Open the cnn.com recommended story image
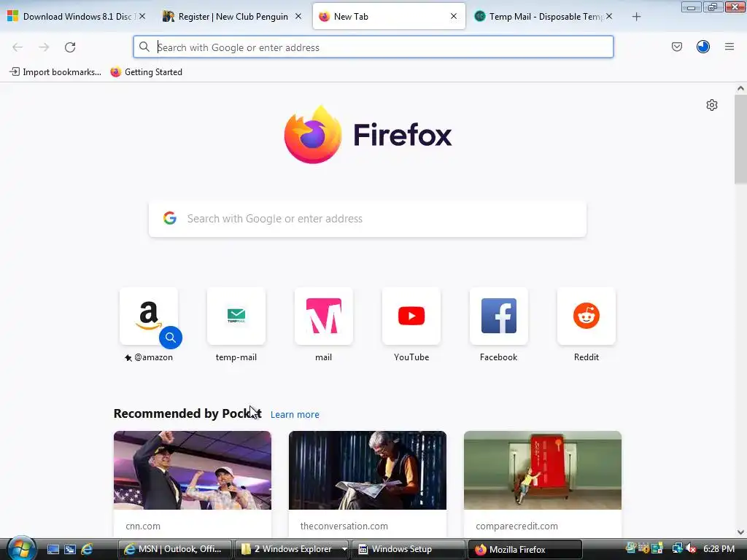Image resolution: width=747 pixels, height=560 pixels. (193, 470)
